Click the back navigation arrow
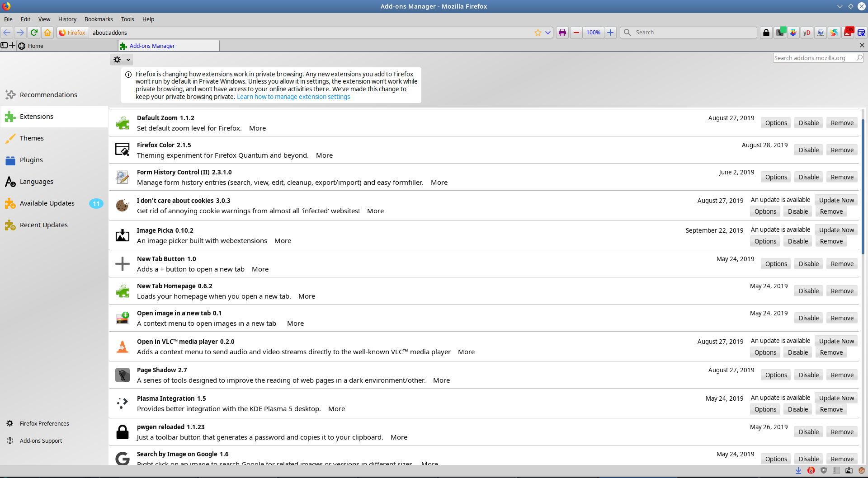The width and height of the screenshot is (868, 478). pos(7,33)
